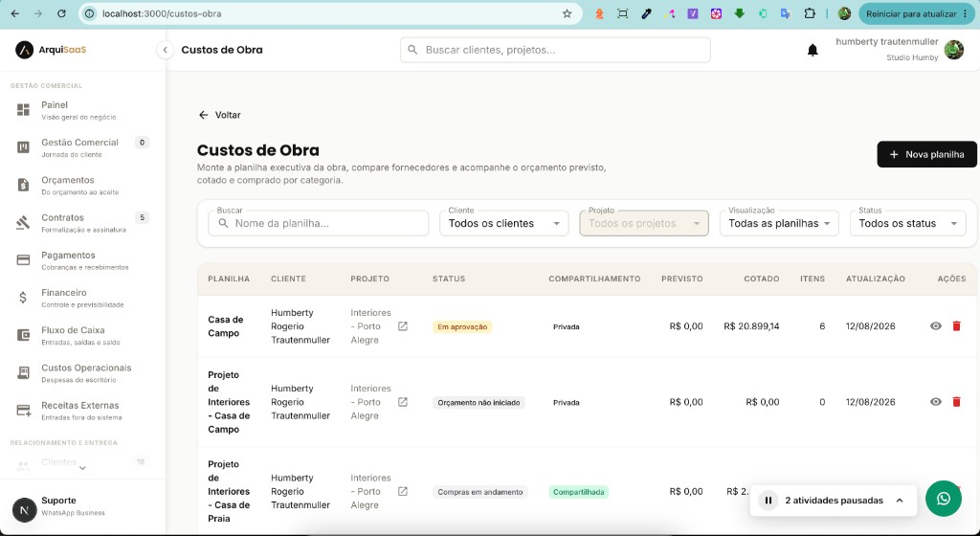The width and height of the screenshot is (980, 536).
Task: Delete Projeto de Interiores - Casa de Campo planilha
Action: click(x=956, y=402)
